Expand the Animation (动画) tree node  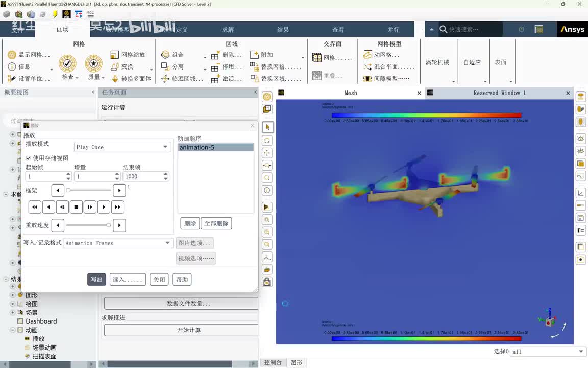(x=12, y=330)
